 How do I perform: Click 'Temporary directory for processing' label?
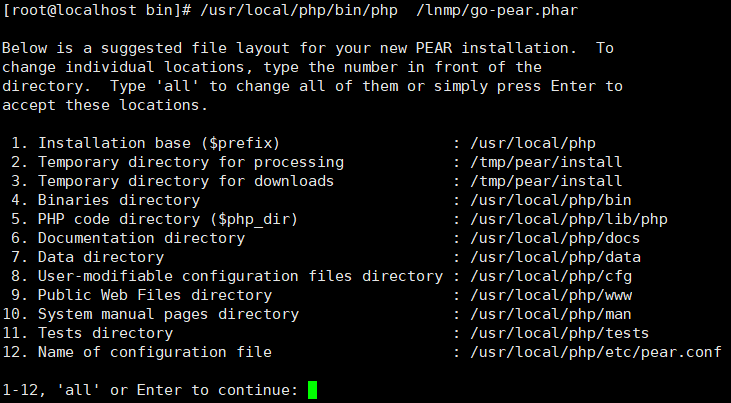point(191,162)
